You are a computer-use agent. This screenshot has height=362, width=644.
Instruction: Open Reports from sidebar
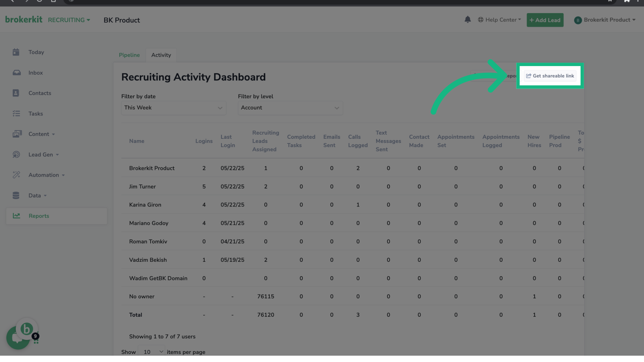(x=56, y=216)
